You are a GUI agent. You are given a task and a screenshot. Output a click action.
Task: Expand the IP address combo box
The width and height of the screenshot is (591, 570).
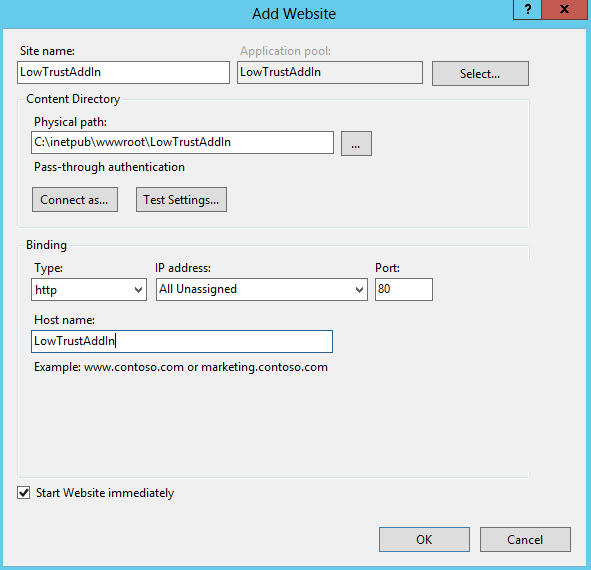pyautogui.click(x=262, y=290)
